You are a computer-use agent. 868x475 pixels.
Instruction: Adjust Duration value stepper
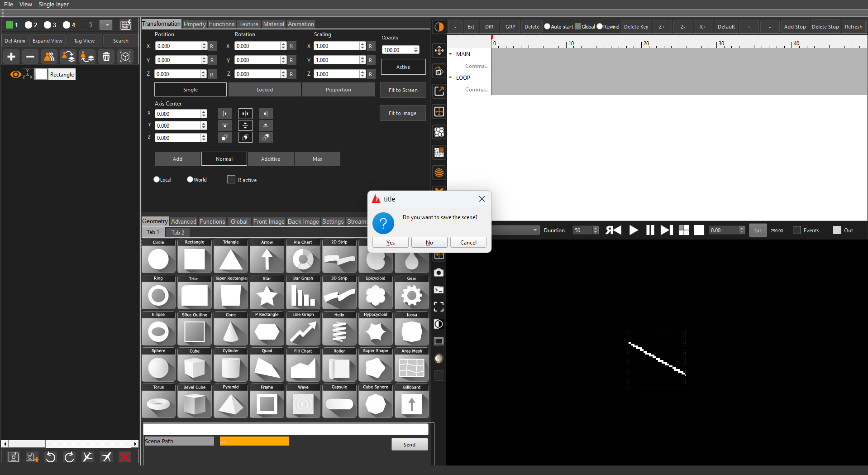tap(596, 230)
